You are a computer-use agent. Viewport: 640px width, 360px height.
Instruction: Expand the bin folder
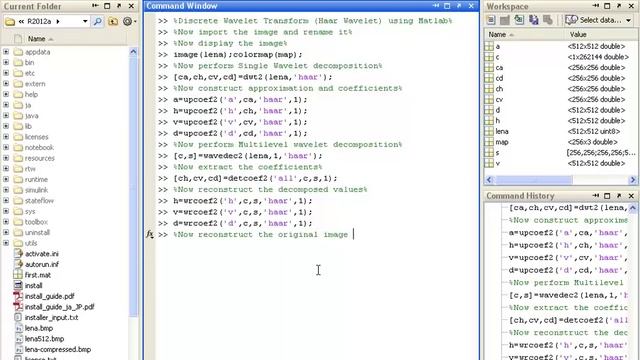click(6, 62)
